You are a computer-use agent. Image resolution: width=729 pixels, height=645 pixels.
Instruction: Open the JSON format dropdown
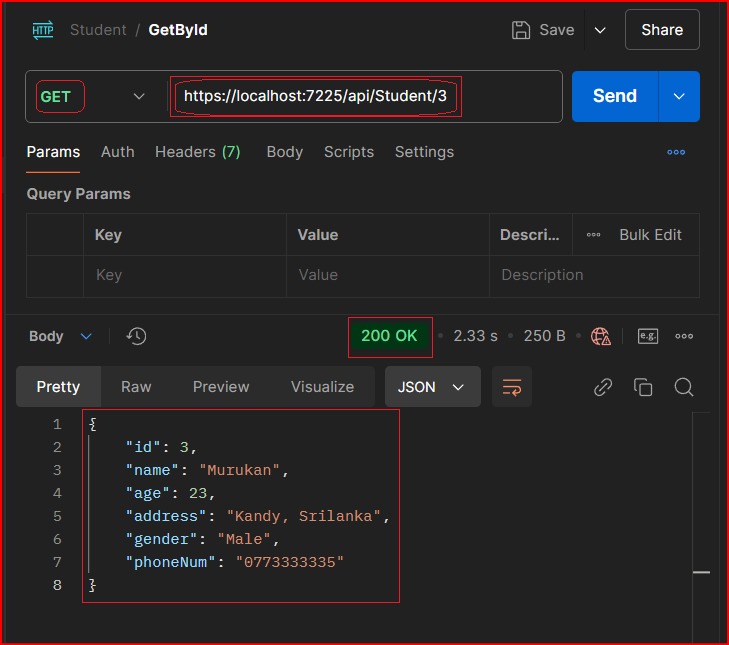coord(432,387)
